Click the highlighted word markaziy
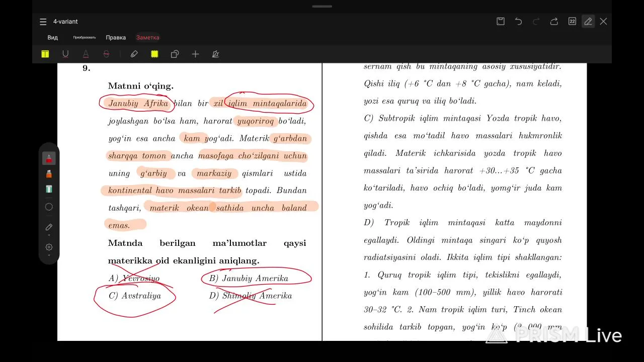The image size is (644, 362). (x=214, y=173)
